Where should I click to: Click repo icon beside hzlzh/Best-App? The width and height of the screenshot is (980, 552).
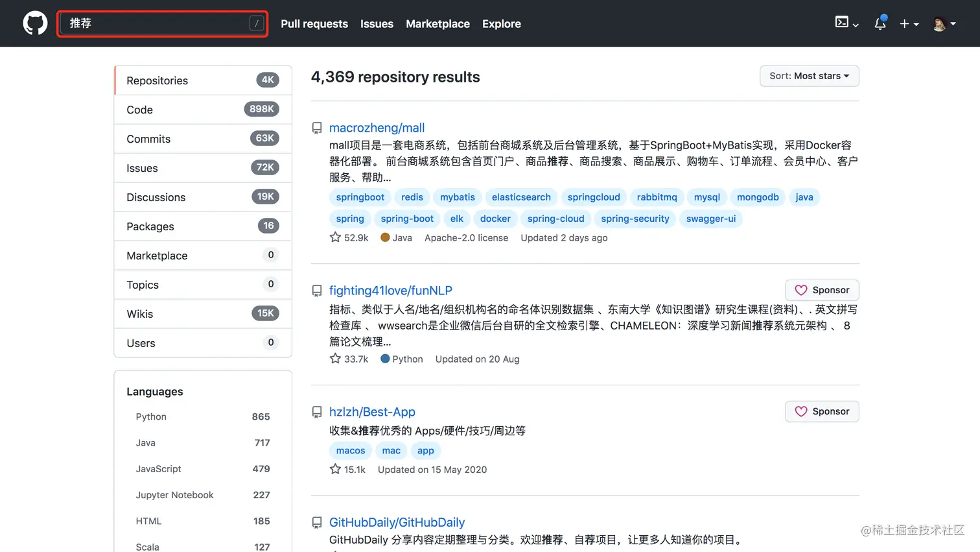click(317, 412)
